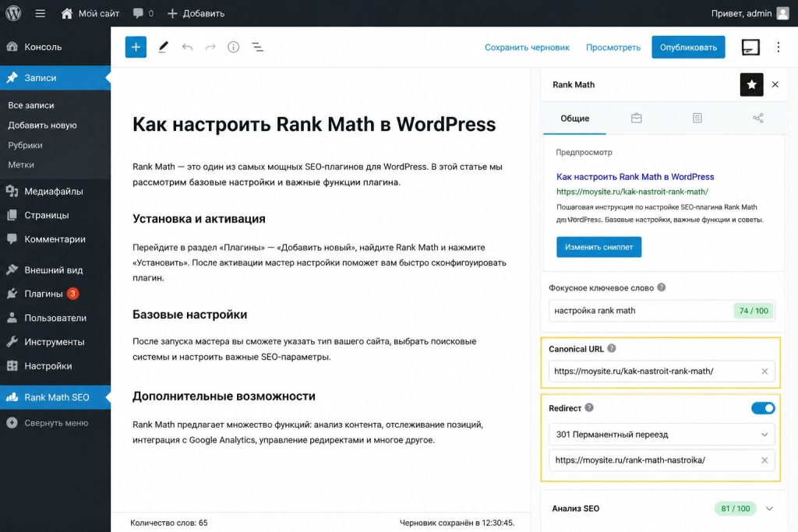Click the 81 / 100 SEO score
This screenshot has height=532, width=798.
[x=736, y=509]
